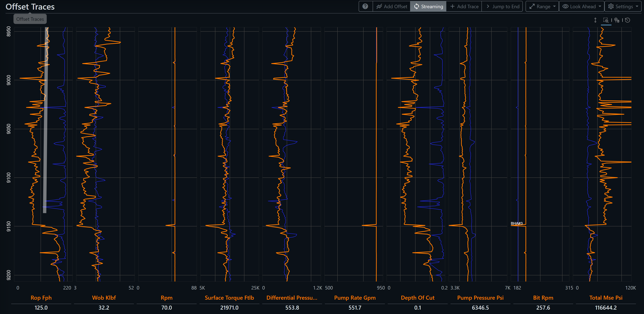Click the Surface Torque Ftlb label

point(229,298)
